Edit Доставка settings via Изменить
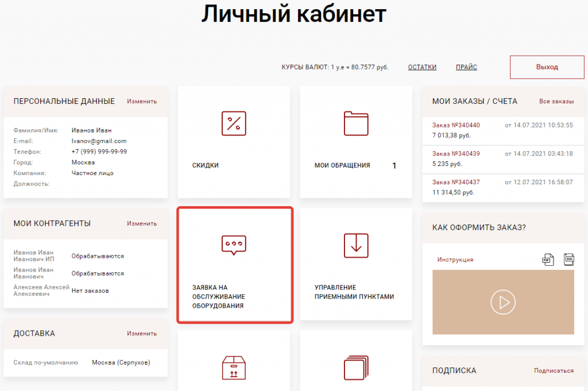 tap(142, 333)
